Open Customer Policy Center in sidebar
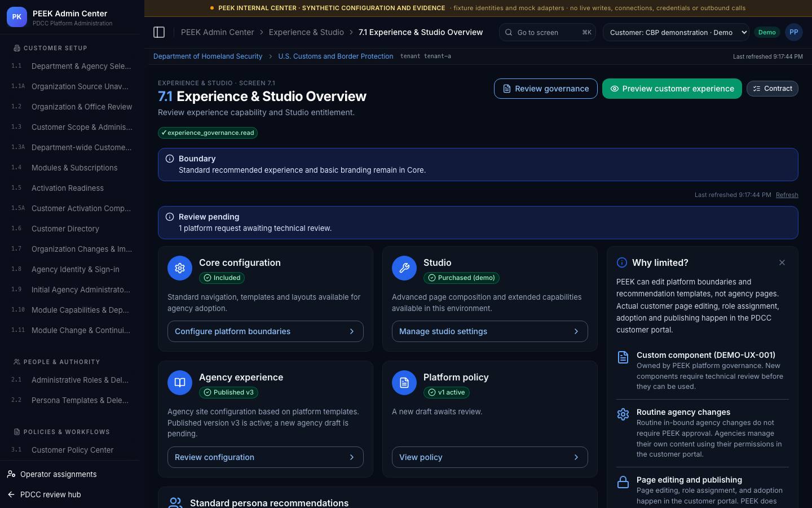 click(x=71, y=450)
